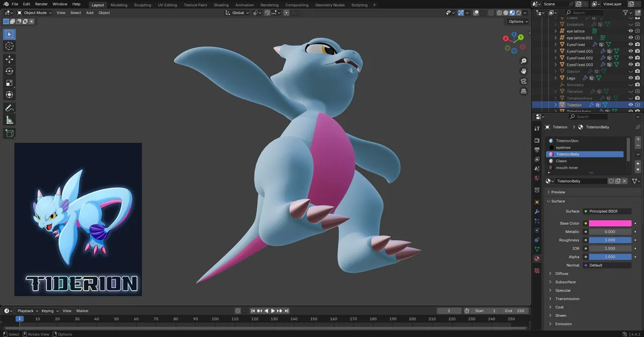Open the Playback dropdown in timeline
644x337 pixels.
click(28, 311)
